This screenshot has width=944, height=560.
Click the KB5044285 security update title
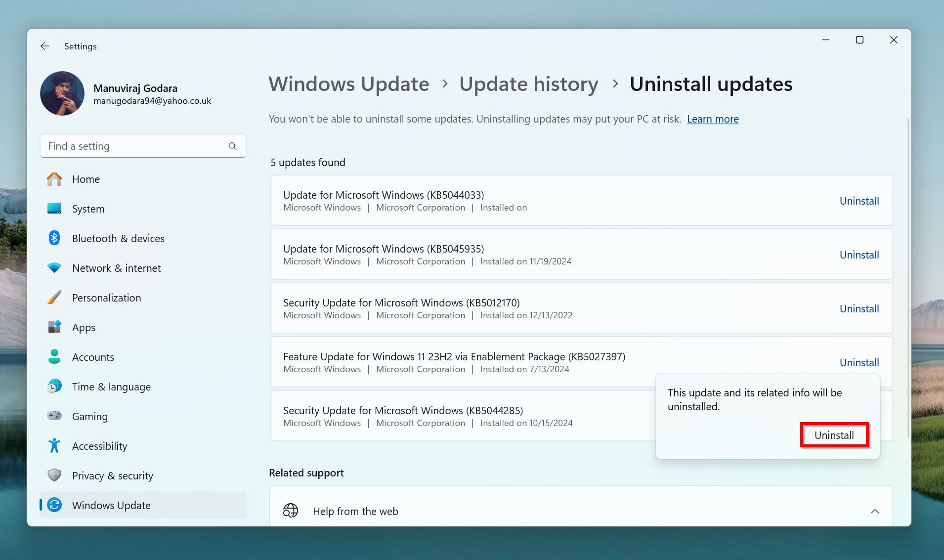tap(403, 410)
